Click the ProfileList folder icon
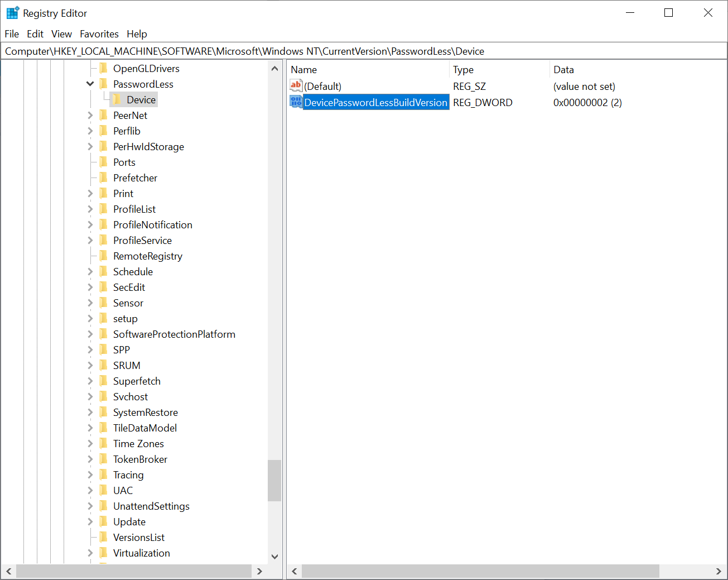This screenshot has width=728, height=580. (103, 209)
